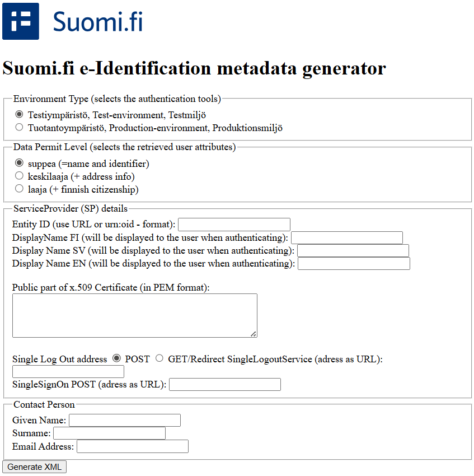Focus the SingleSignOn POST address field
This screenshot has height=476, width=474.
(x=224, y=384)
